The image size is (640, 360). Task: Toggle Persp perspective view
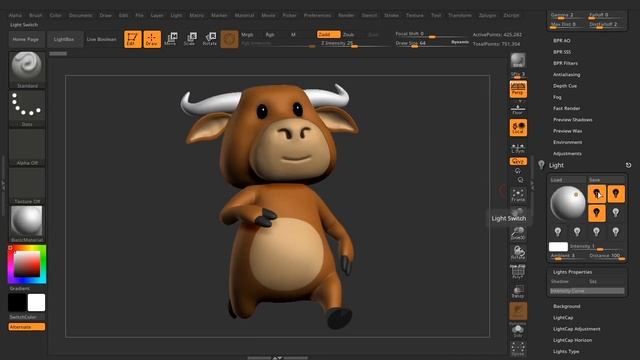pos(518,89)
